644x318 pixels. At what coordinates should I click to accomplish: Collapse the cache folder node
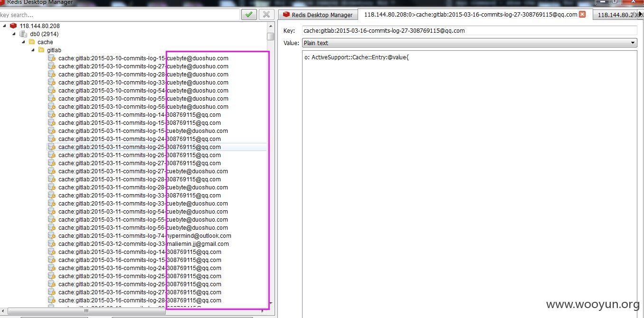(23, 42)
